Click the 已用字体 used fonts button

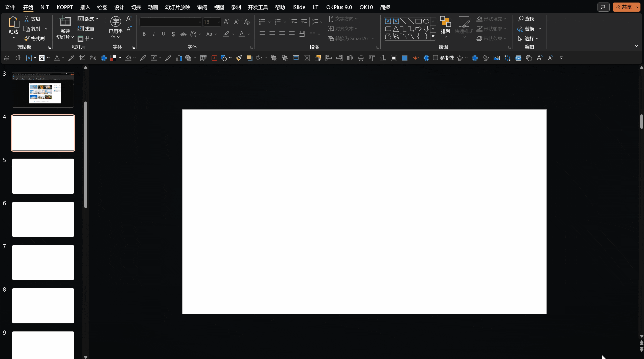[116, 28]
